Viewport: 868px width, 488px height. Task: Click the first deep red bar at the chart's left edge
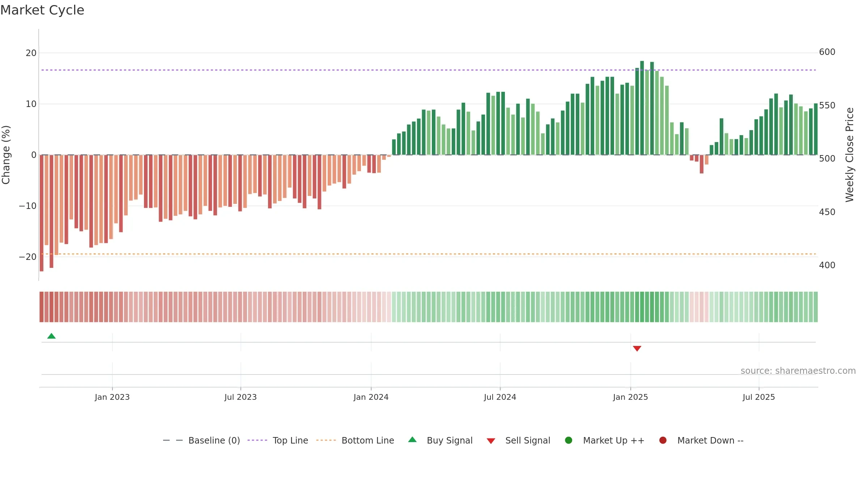pyautogui.click(x=42, y=213)
